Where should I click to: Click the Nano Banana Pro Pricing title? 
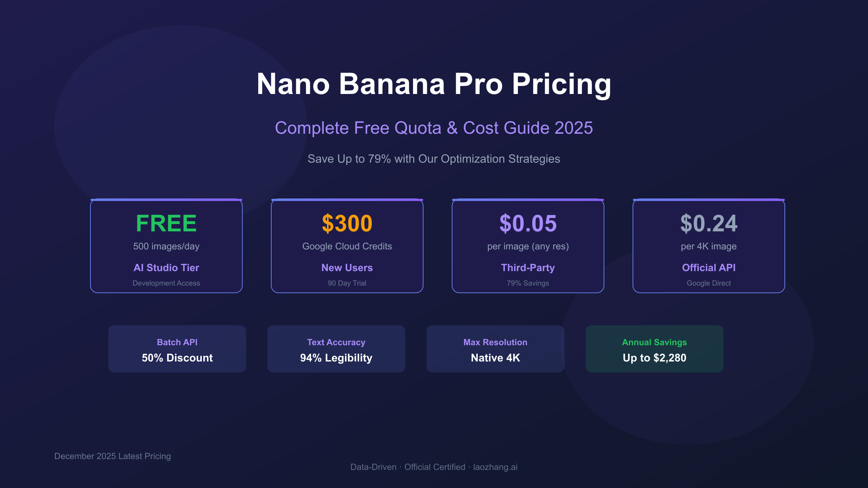434,84
